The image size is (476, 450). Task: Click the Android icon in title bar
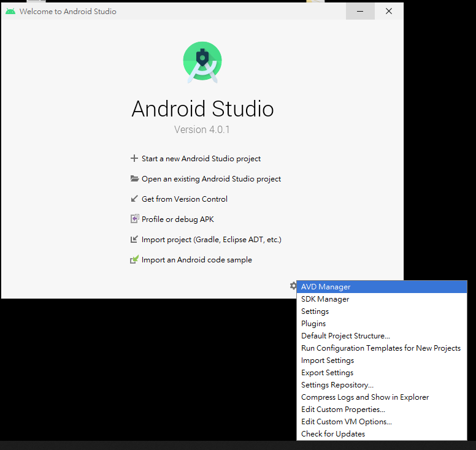click(10, 12)
